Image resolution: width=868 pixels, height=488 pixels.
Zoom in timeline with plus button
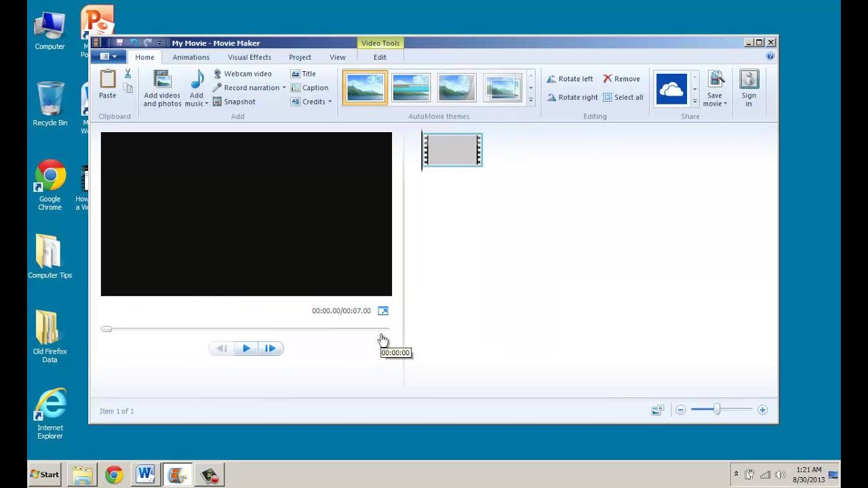(762, 410)
